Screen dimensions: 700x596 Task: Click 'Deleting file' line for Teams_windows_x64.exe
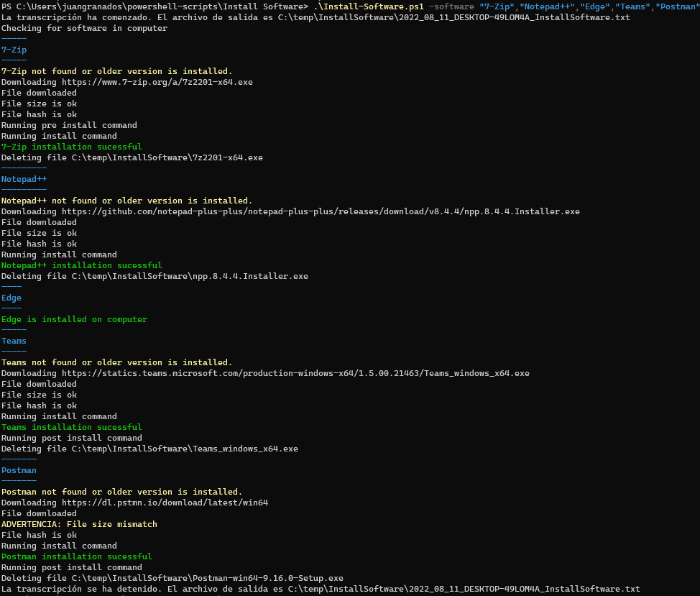pyautogui.click(x=149, y=449)
